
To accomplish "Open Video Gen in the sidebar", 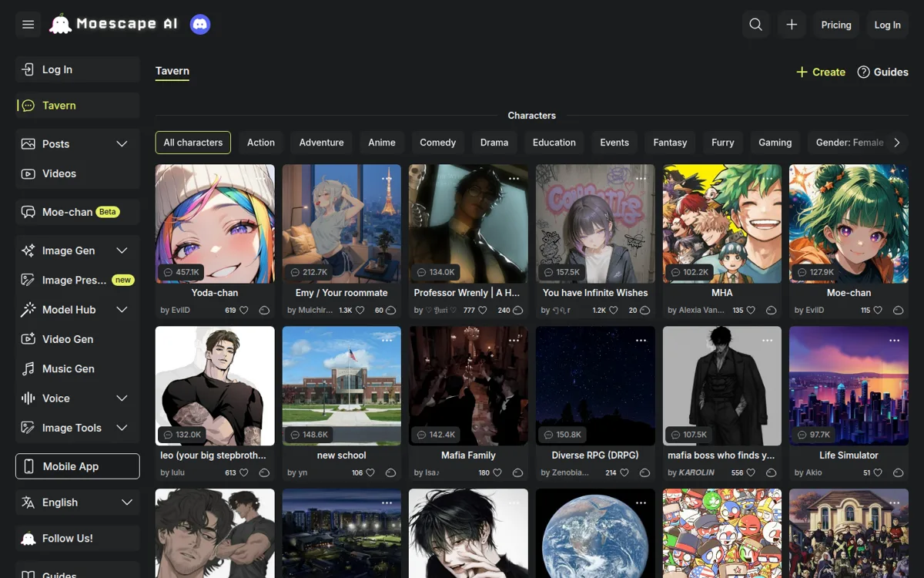I will (x=77, y=339).
